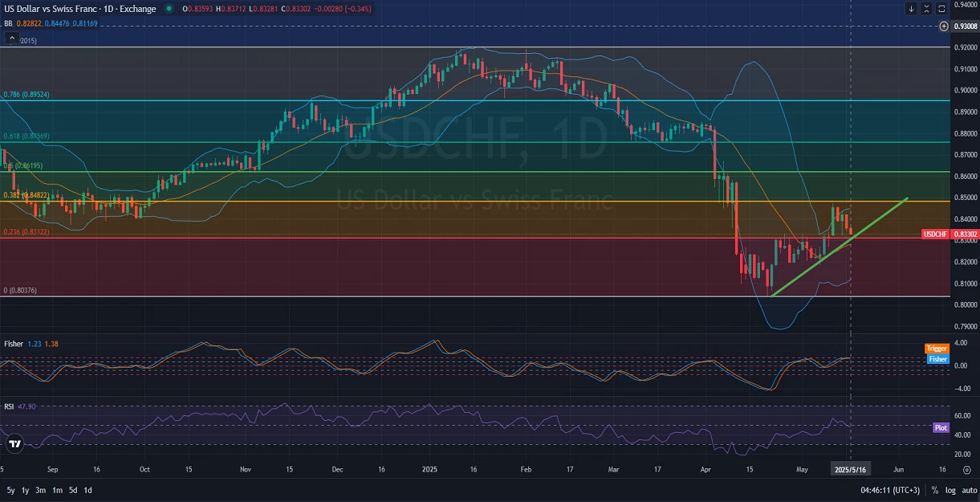
Task: Click the TradingView logo on chart
Action: (x=14, y=443)
